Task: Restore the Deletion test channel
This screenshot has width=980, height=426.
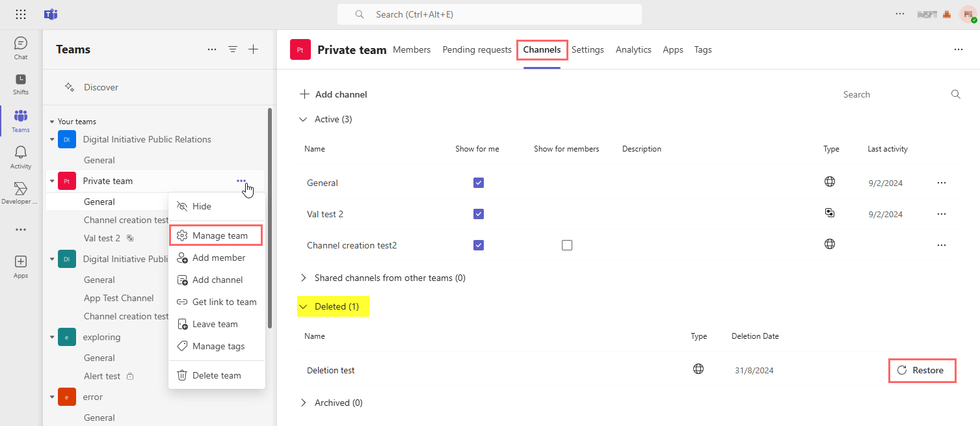Action: pyautogui.click(x=921, y=370)
